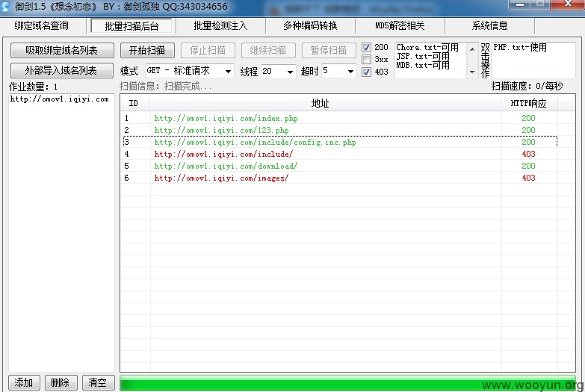Select the index.php result row
The image size is (585, 392).
(x=338, y=118)
